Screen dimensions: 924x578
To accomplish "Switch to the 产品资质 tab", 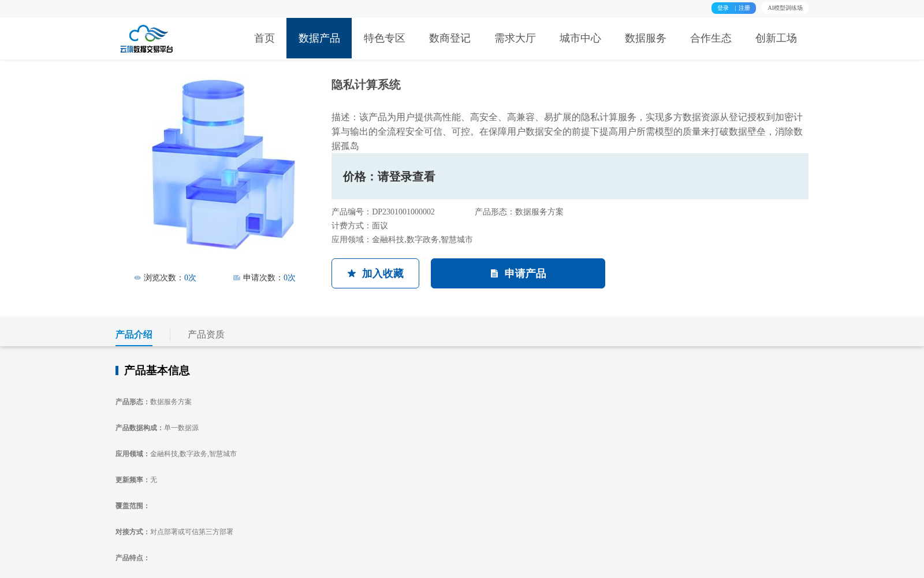I will pyautogui.click(x=206, y=335).
